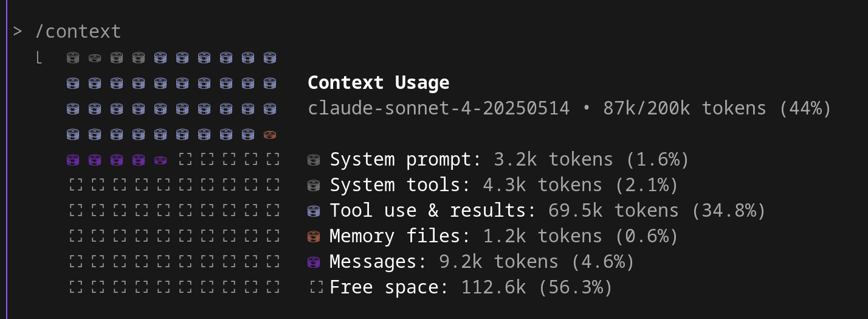Click the gray System tools legend icon
The image size is (868, 319).
coord(314,186)
